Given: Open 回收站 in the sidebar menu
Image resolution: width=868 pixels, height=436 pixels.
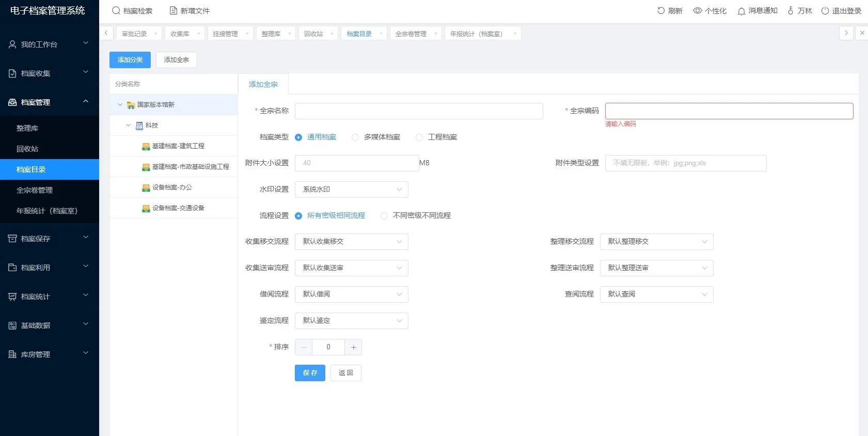Looking at the screenshot, I should [50, 149].
